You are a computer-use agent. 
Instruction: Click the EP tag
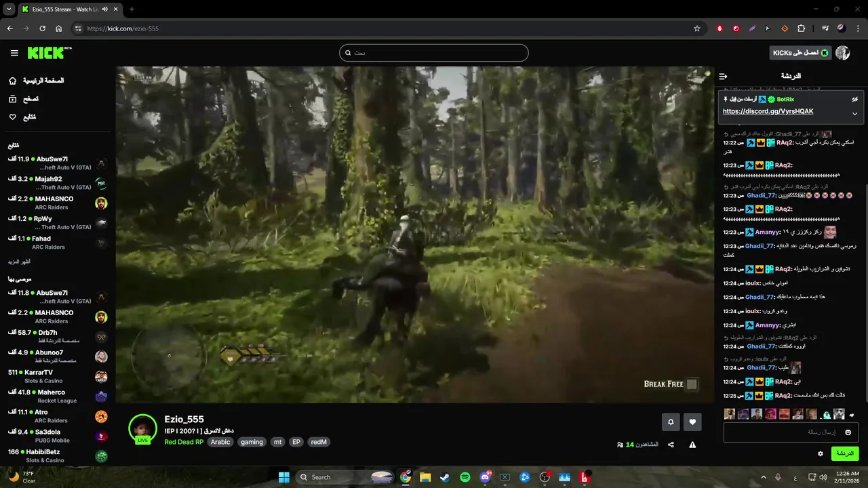[x=296, y=442]
